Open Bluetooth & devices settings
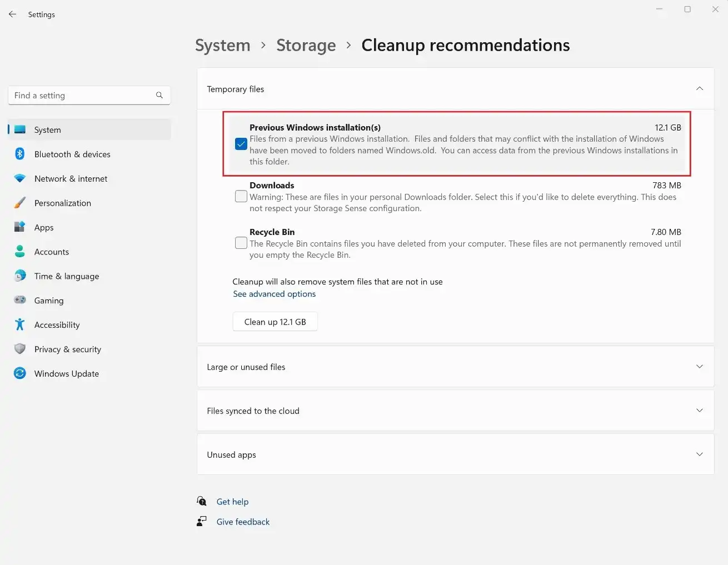Viewport: 728px width, 565px height. click(89, 154)
